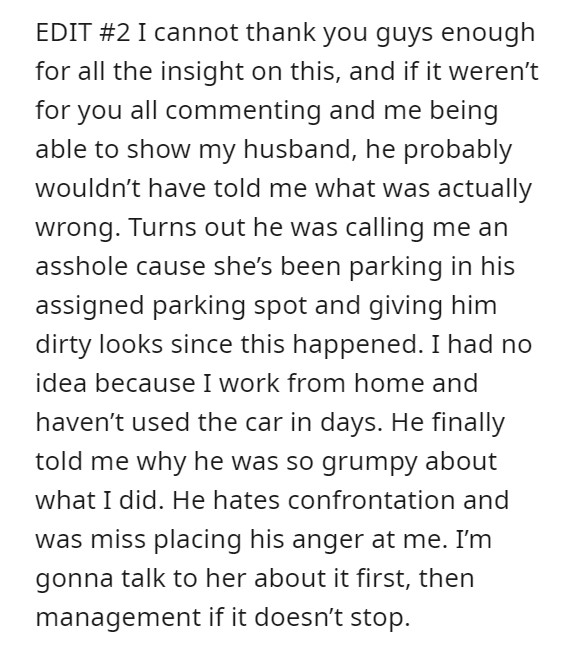Click the word 'wouldn't' in the paragraph

coord(88,188)
